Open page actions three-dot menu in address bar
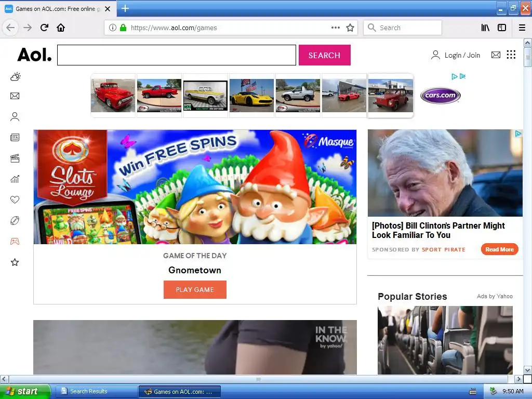 pos(336,28)
